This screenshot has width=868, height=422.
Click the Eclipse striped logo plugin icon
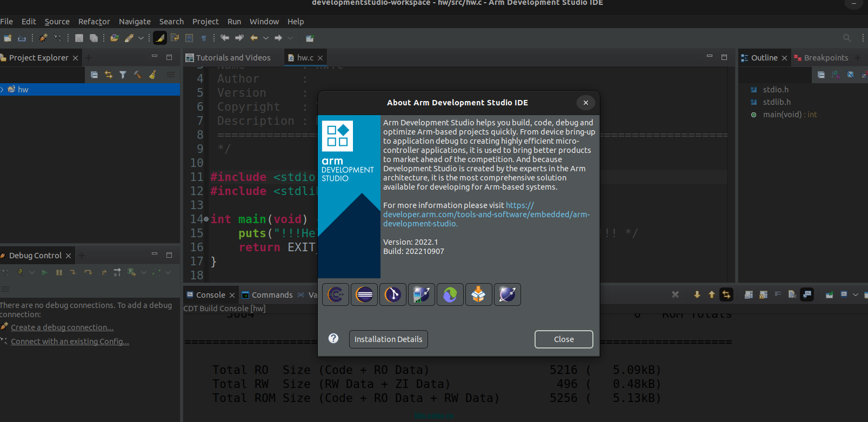point(364,294)
